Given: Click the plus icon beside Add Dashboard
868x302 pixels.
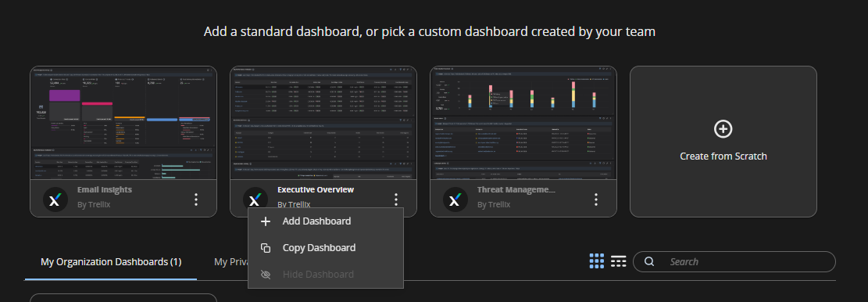Looking at the screenshot, I should (x=266, y=221).
